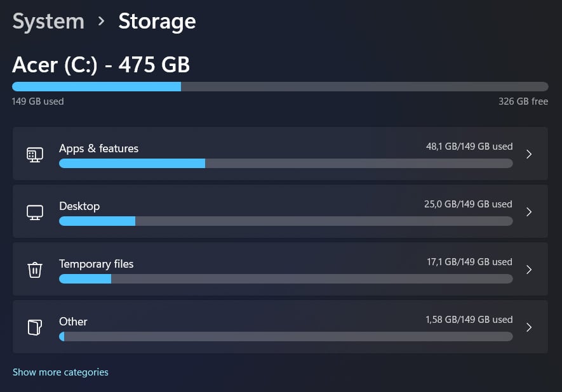This screenshot has width=562, height=392.
Task: Click the Temporary files trash can icon
Action: coord(35,270)
